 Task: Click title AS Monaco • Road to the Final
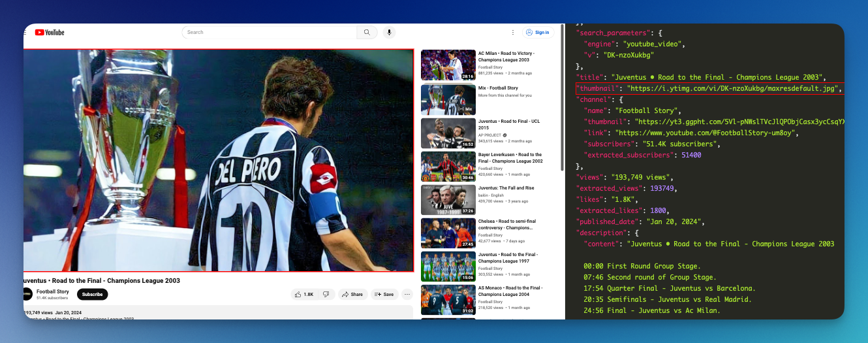point(510,291)
